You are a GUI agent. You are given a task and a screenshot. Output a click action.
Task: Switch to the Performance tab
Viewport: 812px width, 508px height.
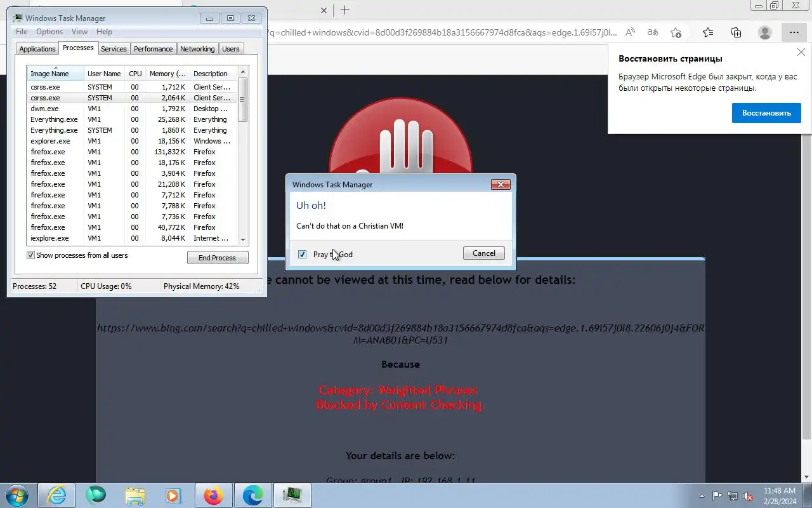(x=153, y=49)
